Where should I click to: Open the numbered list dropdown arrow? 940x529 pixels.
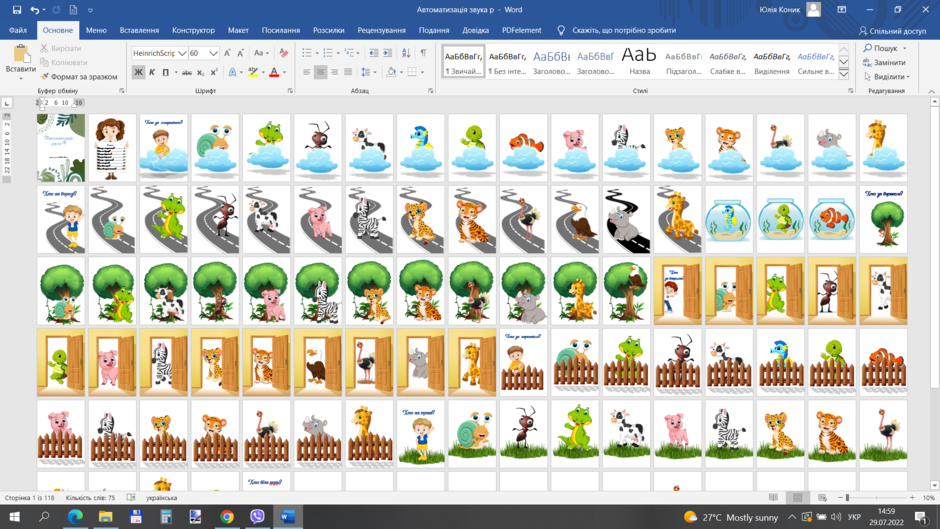(x=338, y=53)
